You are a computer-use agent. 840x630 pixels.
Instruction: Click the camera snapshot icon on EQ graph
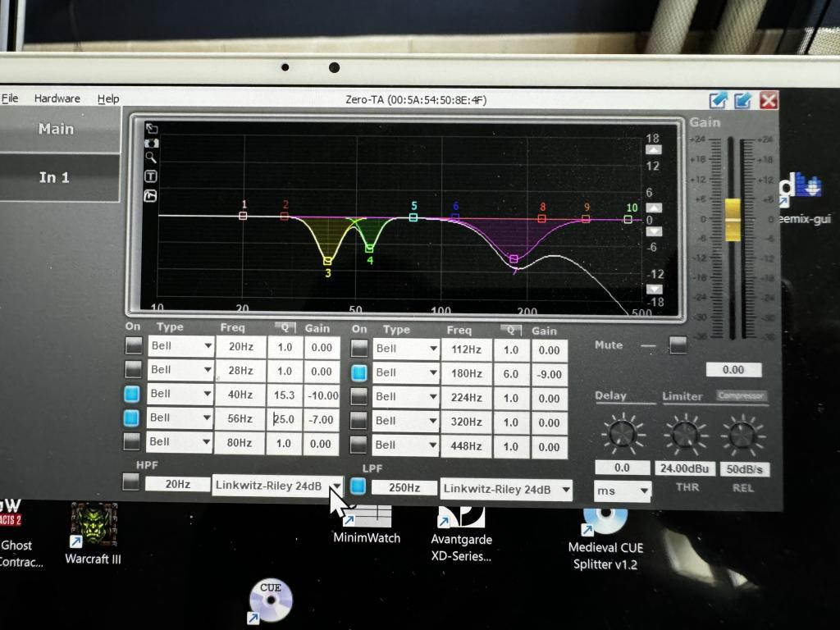pyautogui.click(x=152, y=143)
